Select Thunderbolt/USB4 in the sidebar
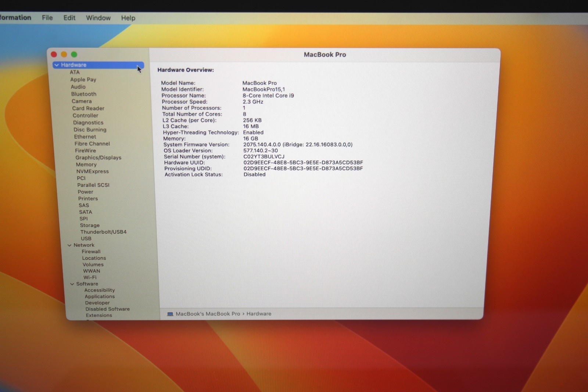 coord(104,232)
